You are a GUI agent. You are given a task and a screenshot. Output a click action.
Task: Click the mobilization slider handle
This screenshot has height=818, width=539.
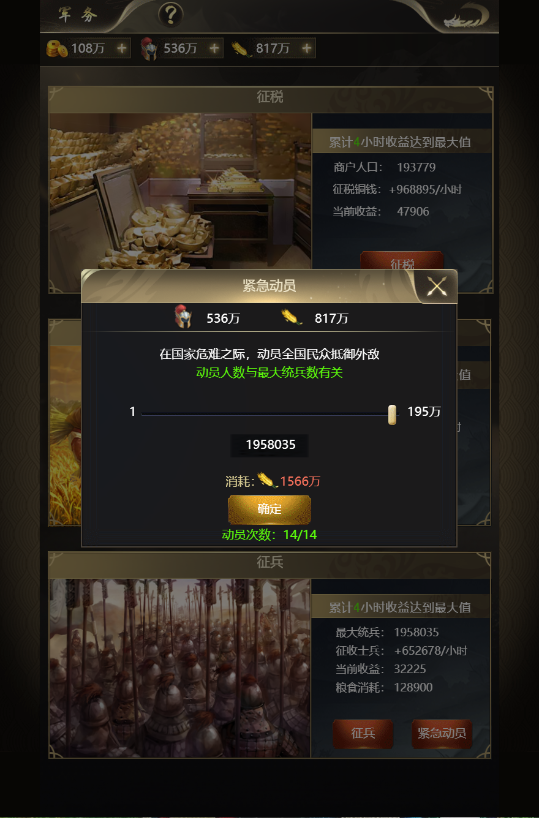pos(392,415)
